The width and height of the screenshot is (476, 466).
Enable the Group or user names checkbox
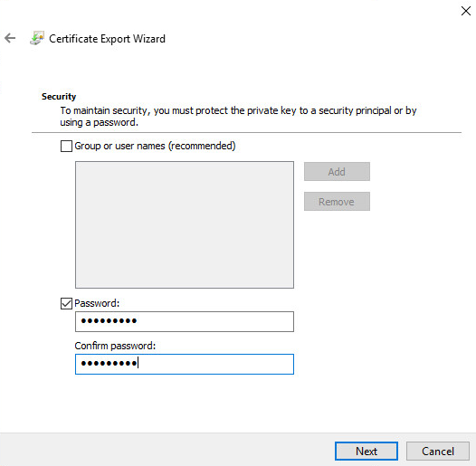[66, 146]
